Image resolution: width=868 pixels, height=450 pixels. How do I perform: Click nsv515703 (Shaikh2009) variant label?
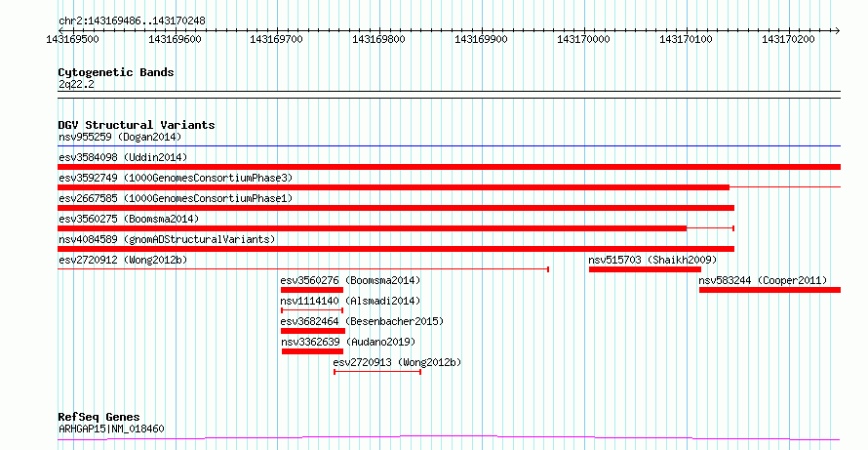(652, 260)
